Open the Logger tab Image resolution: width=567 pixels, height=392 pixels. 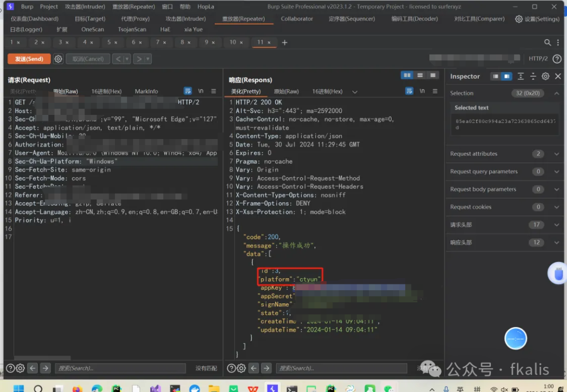coord(26,29)
